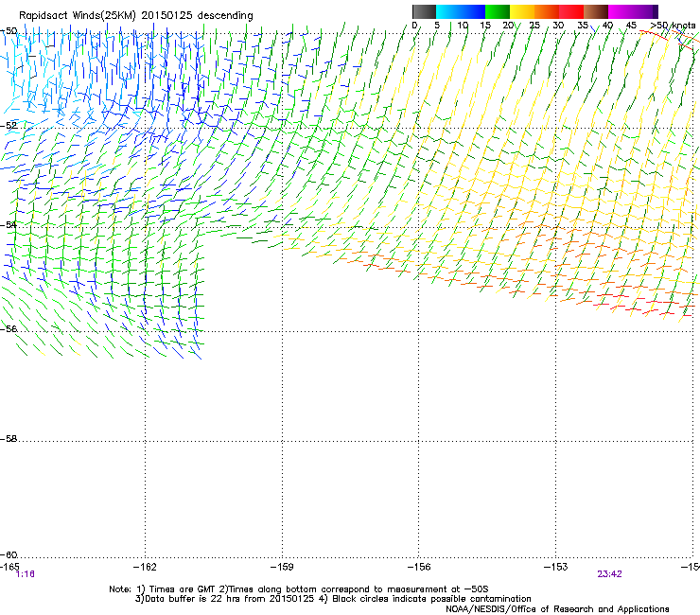The height and width of the screenshot is (615, 700).
Task: Click the '-156' longitude axis label
Action: tap(419, 567)
